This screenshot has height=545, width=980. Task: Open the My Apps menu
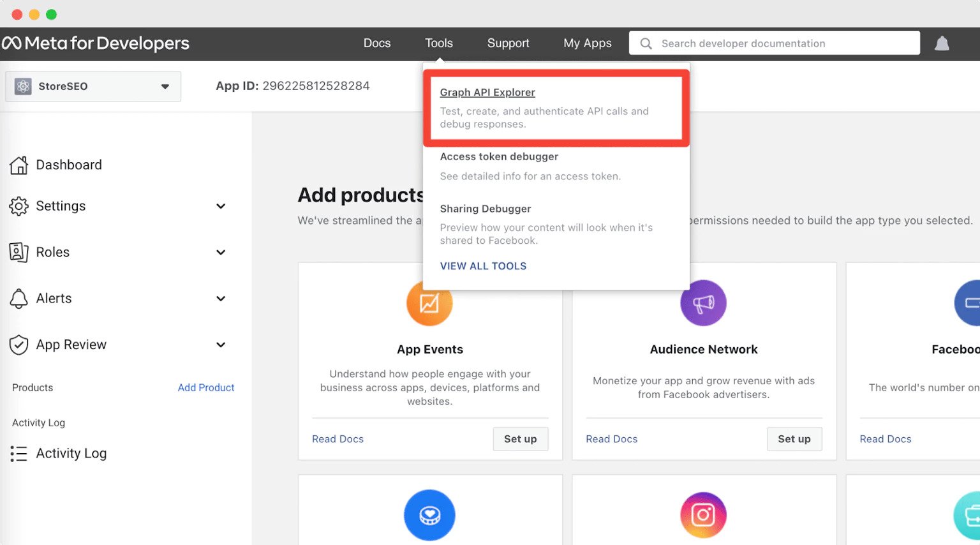[x=588, y=43]
